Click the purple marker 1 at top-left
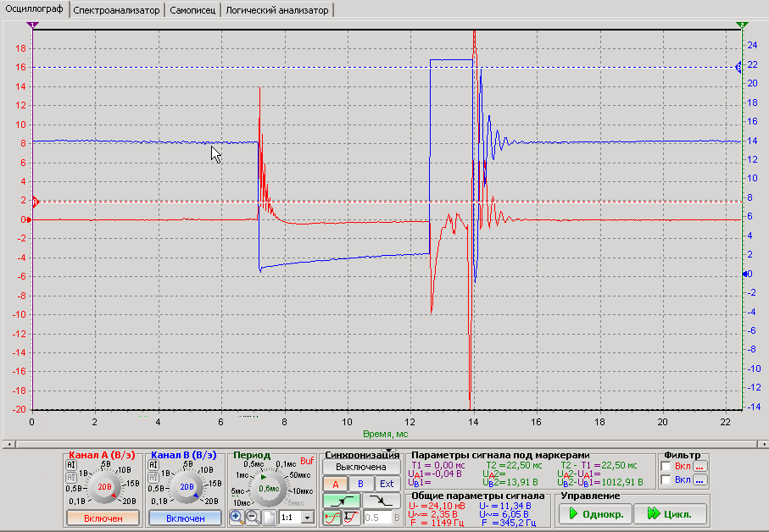The height and width of the screenshot is (532, 769). coord(32,25)
